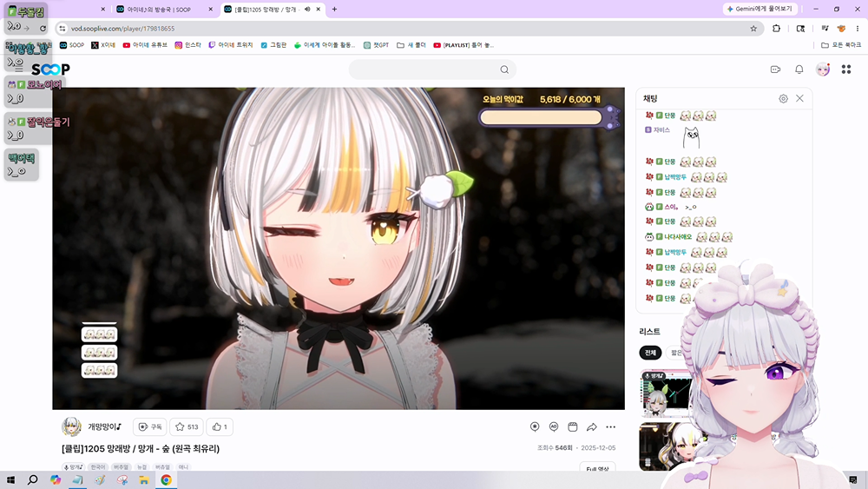
Task: Close the [클립]1205 망래방 browser tab
Action: (319, 10)
